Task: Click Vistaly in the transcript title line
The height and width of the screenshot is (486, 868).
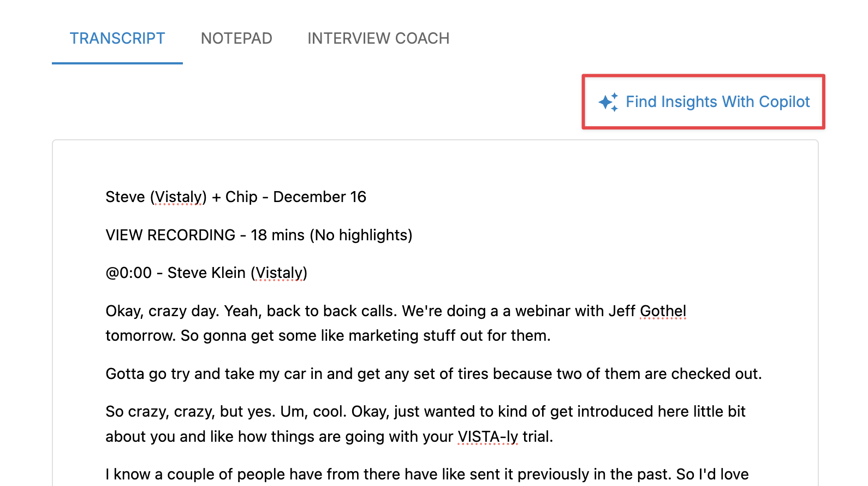Action: tap(178, 197)
